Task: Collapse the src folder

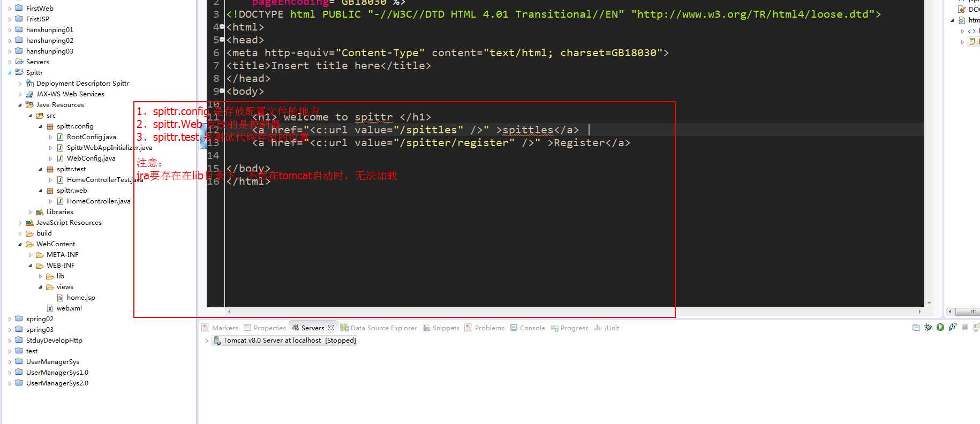Action: tap(30, 116)
